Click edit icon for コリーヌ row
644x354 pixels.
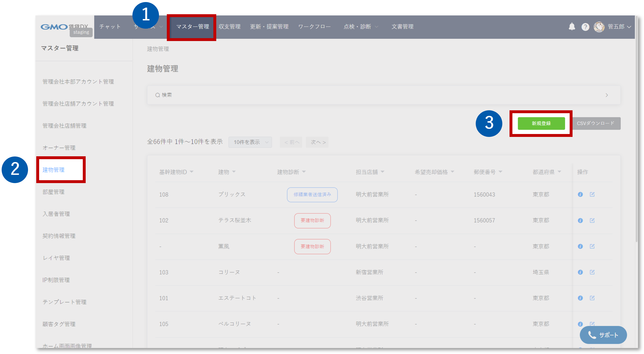click(592, 272)
